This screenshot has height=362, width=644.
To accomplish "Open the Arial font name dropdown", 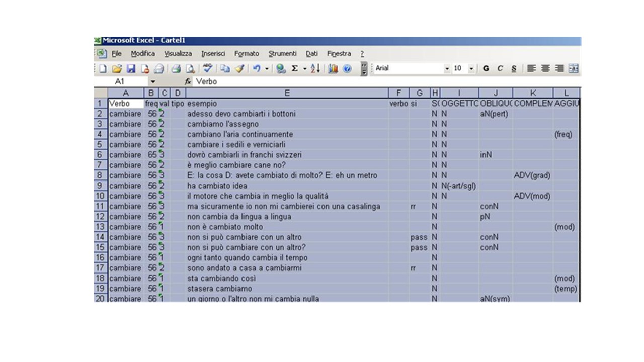I will (x=447, y=69).
